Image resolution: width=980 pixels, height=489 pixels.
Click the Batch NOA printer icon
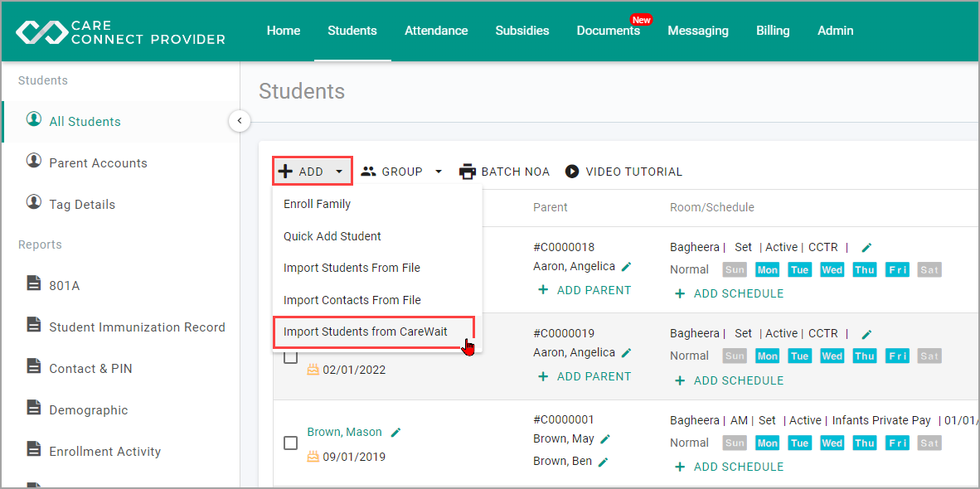[x=468, y=172]
